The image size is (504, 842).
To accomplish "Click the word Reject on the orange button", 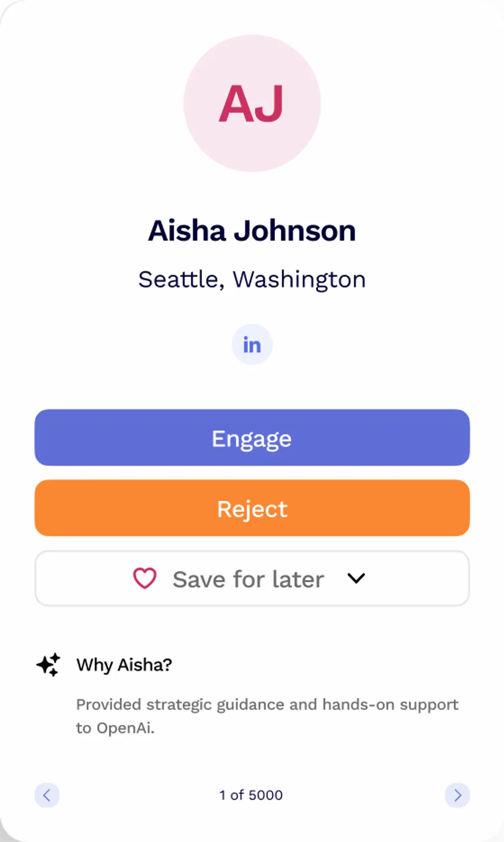I will pos(252,509).
